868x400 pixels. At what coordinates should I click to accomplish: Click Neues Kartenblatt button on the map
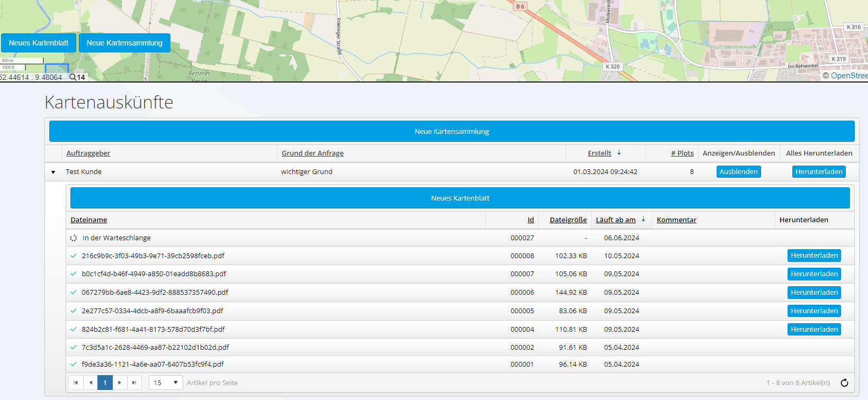pyautogui.click(x=39, y=43)
